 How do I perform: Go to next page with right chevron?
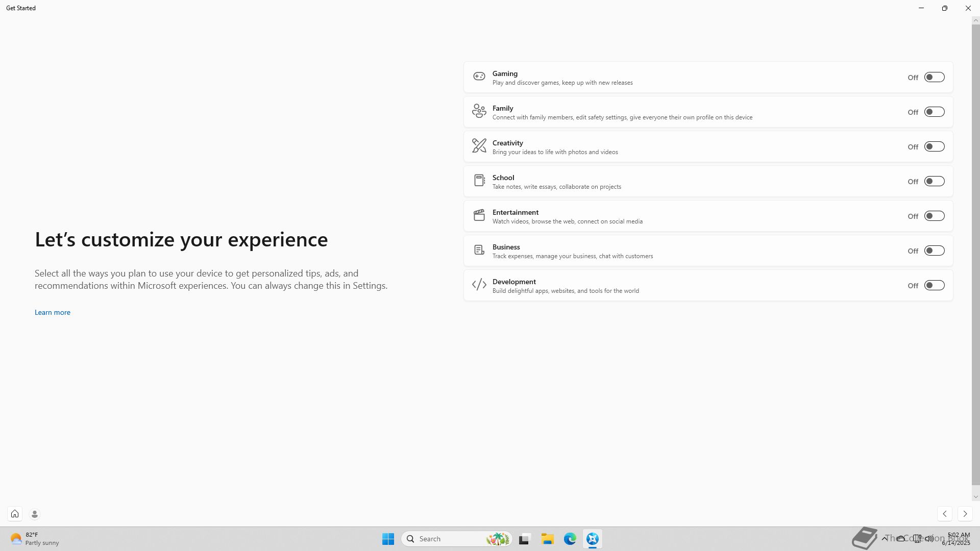click(965, 514)
